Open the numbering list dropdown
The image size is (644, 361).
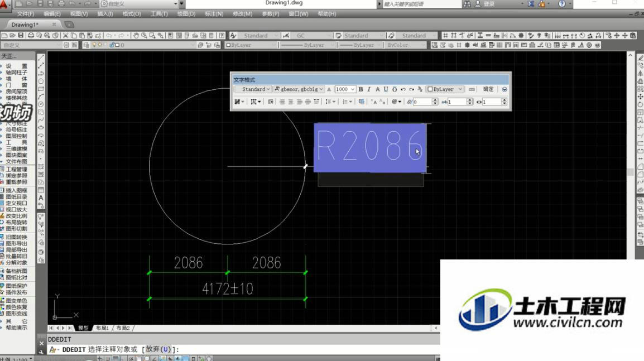click(348, 102)
